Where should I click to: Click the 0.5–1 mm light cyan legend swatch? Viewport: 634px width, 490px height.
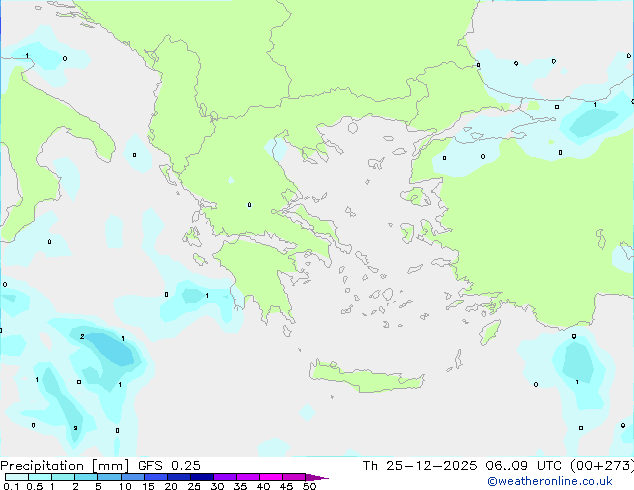40,477
